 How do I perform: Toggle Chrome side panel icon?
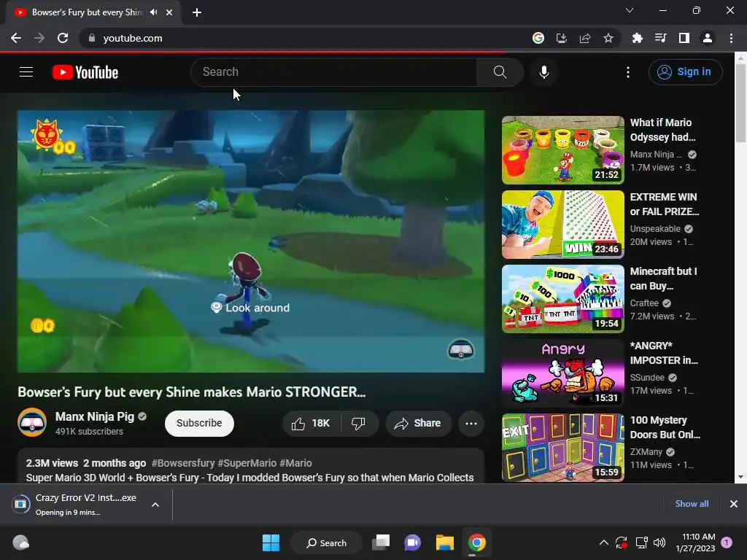tap(684, 38)
